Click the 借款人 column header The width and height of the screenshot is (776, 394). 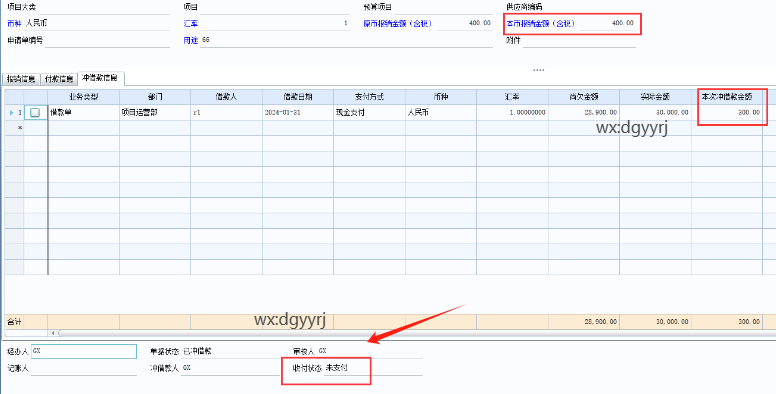pyautogui.click(x=226, y=97)
